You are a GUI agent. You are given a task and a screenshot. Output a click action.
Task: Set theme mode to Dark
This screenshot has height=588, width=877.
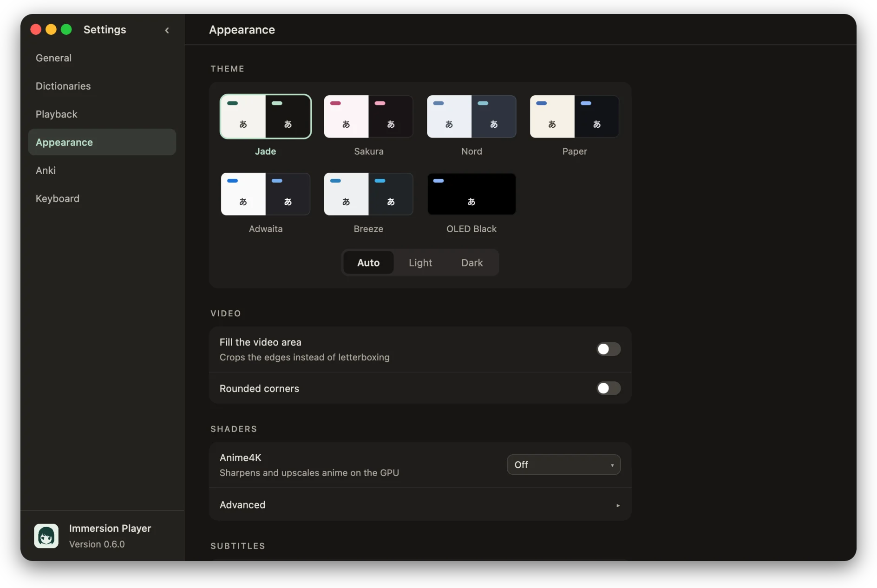coord(472,263)
